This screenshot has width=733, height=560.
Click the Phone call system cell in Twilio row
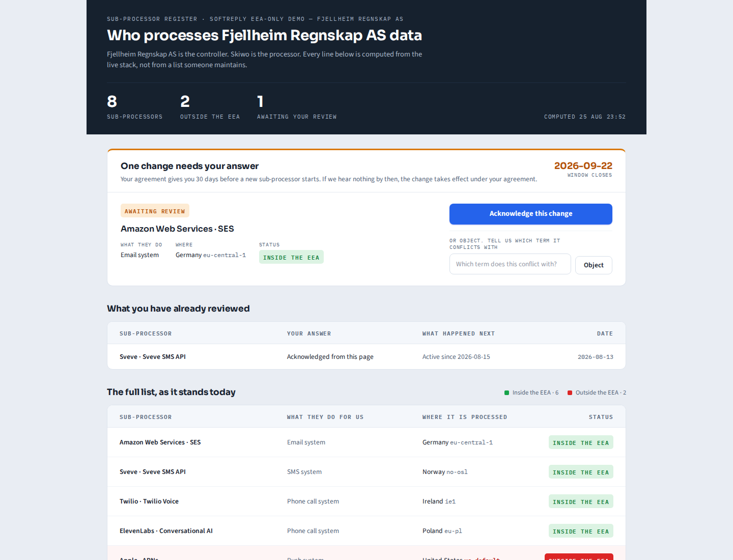click(x=313, y=501)
